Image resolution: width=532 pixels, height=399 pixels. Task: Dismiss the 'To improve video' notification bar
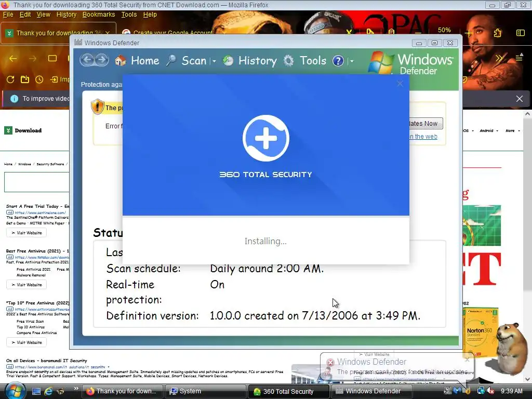coord(519,98)
